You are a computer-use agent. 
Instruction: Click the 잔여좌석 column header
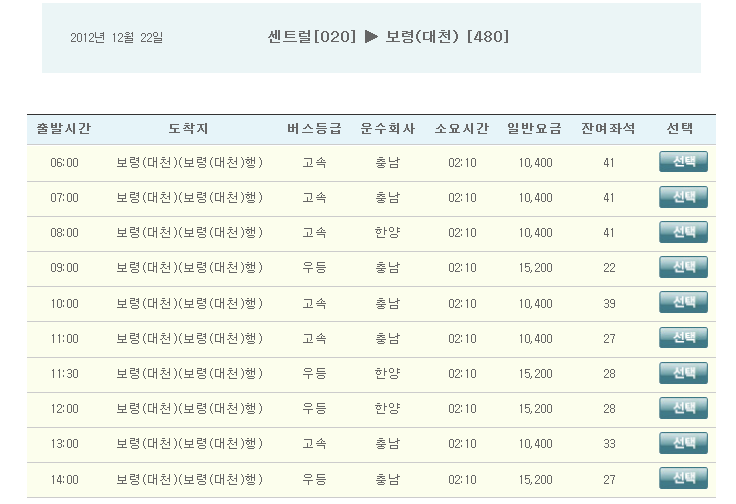608,128
